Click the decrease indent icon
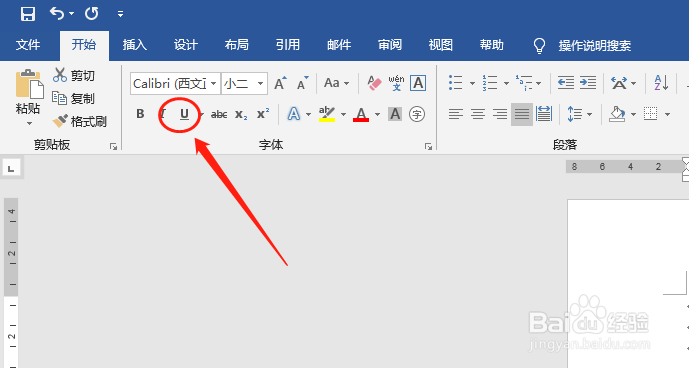689x368 pixels. (x=566, y=83)
